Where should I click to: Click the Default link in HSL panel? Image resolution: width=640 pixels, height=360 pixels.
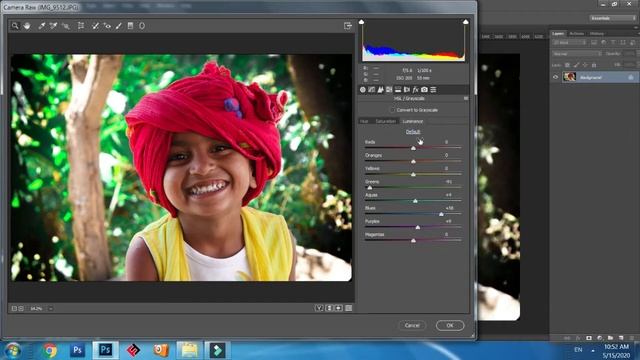413,131
